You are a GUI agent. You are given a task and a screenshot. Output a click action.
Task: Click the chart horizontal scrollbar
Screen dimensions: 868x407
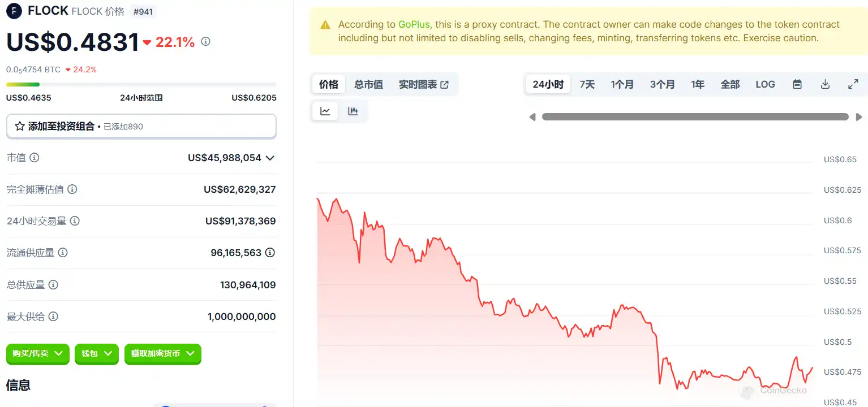tap(695, 117)
